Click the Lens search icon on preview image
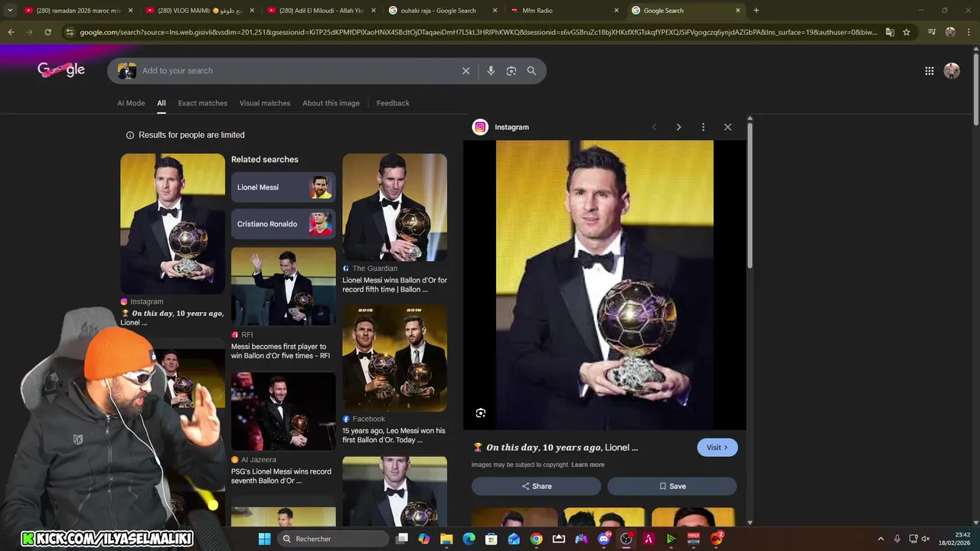 (x=481, y=412)
